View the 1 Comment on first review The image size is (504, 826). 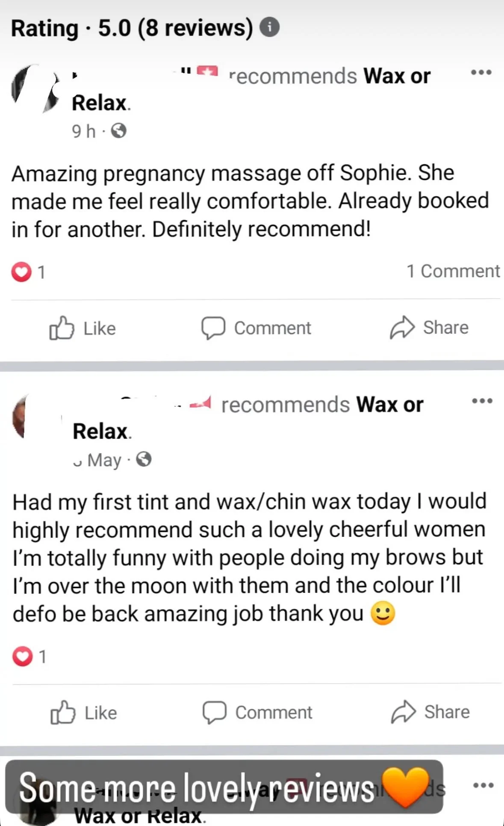(x=453, y=271)
